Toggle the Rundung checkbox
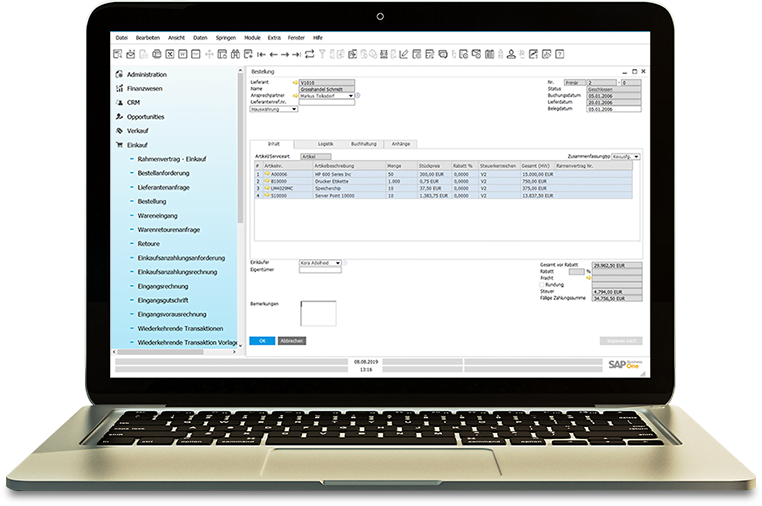The width and height of the screenshot is (762, 506). [x=541, y=285]
